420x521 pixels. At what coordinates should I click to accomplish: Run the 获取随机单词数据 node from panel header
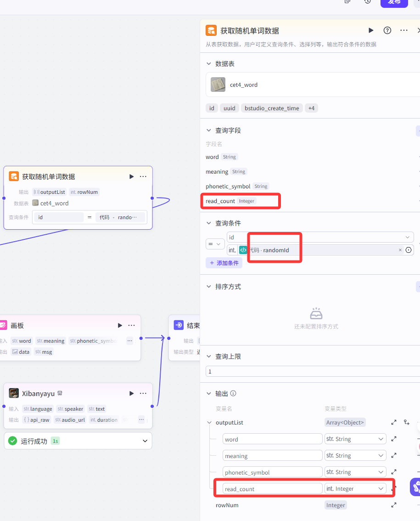tap(371, 30)
